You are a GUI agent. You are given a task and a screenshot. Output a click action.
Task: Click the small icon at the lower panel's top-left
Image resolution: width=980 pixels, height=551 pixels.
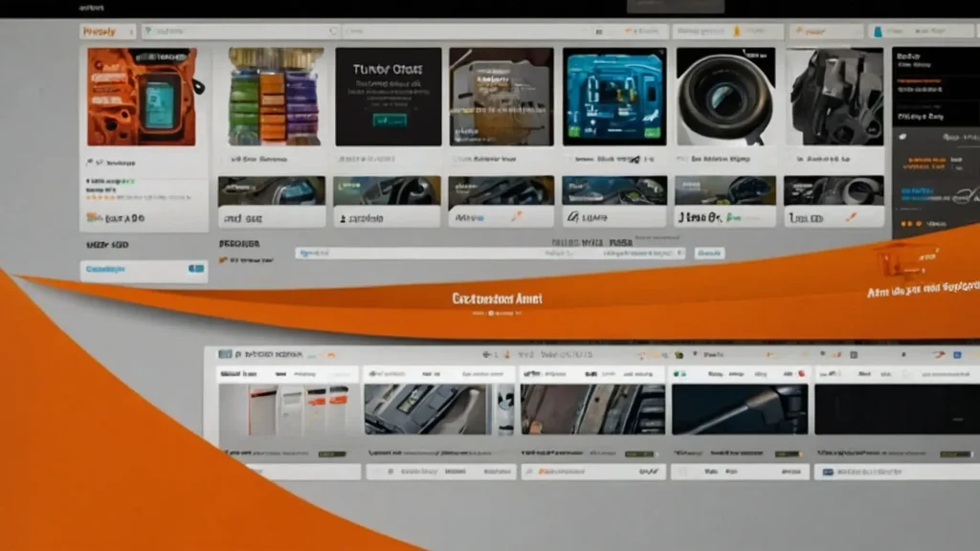pyautogui.click(x=224, y=353)
